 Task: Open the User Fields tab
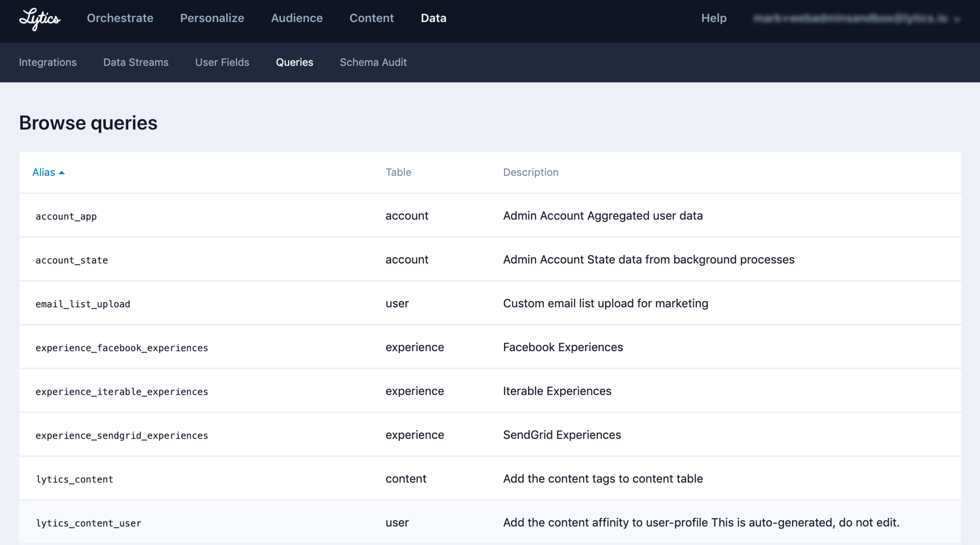click(222, 62)
